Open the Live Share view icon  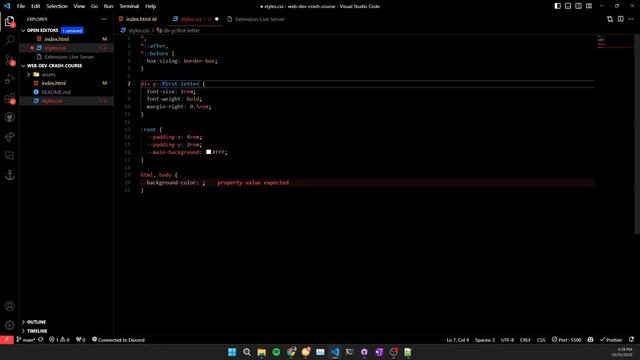coord(9,137)
